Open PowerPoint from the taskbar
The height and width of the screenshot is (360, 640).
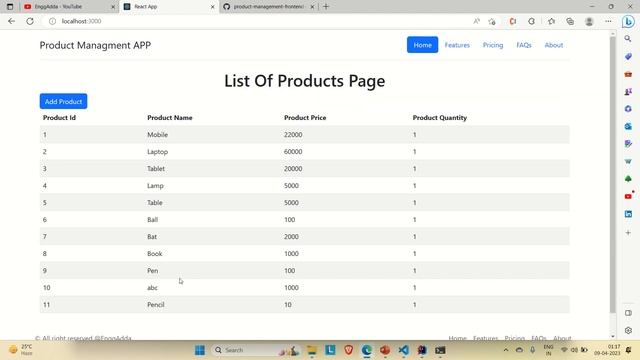click(385, 350)
